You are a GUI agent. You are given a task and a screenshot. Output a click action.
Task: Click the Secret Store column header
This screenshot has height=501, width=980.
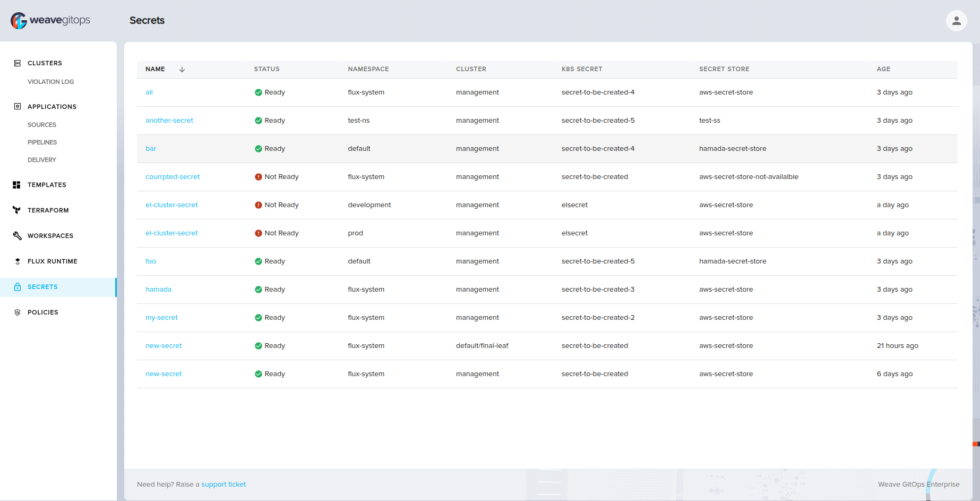[x=724, y=69]
